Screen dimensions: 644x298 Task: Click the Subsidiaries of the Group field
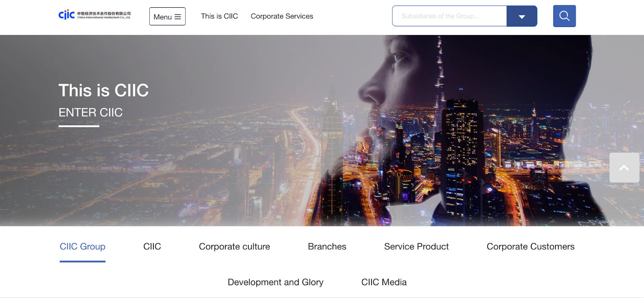[449, 16]
